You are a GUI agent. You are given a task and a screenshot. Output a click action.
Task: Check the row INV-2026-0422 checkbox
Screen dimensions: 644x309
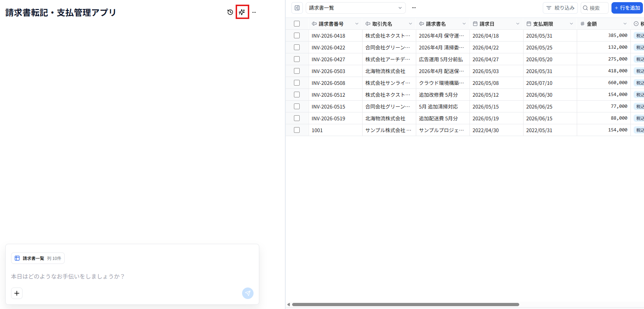tap(297, 47)
